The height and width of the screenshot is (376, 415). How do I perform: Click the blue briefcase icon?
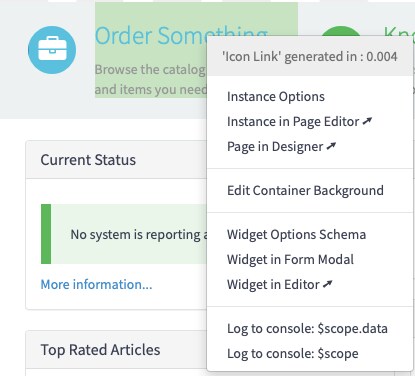pyautogui.click(x=52, y=50)
